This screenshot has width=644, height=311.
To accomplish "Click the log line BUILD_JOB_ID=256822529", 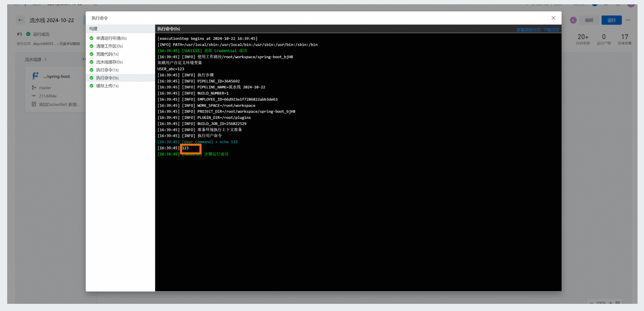I will (202, 124).
